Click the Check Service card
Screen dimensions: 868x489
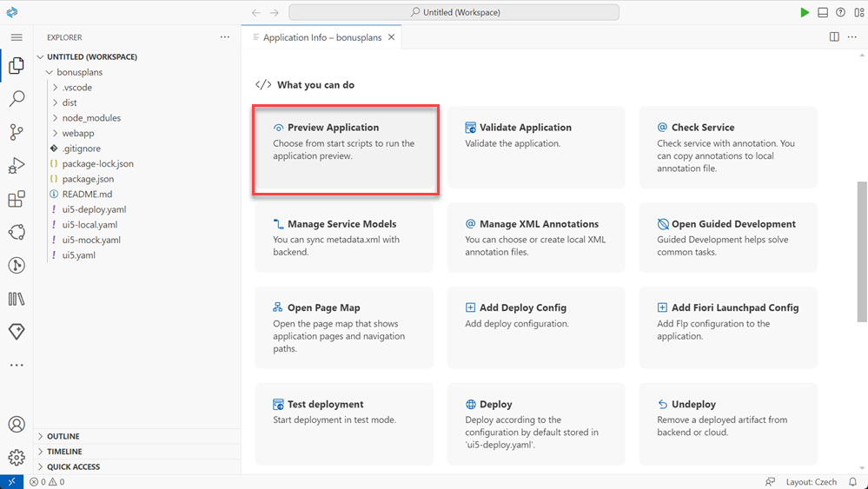[x=728, y=147]
